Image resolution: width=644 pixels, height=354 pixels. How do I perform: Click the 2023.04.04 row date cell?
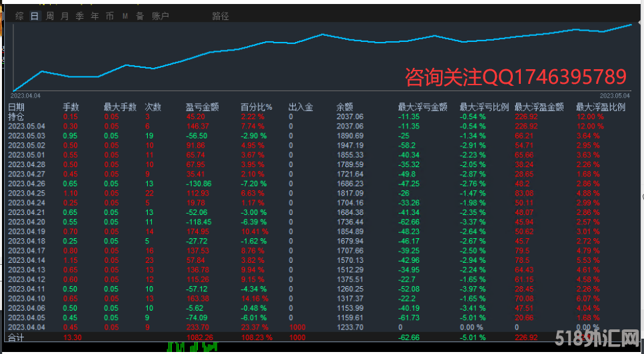click(x=27, y=327)
